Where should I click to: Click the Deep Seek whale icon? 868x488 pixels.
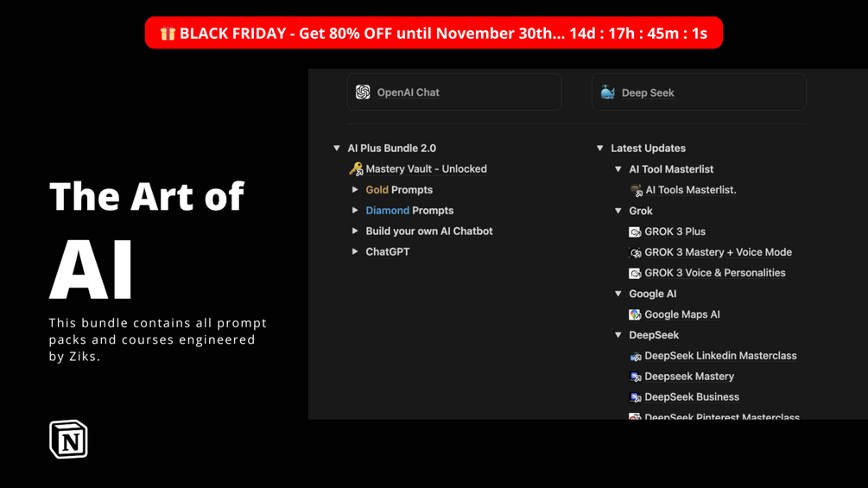608,92
